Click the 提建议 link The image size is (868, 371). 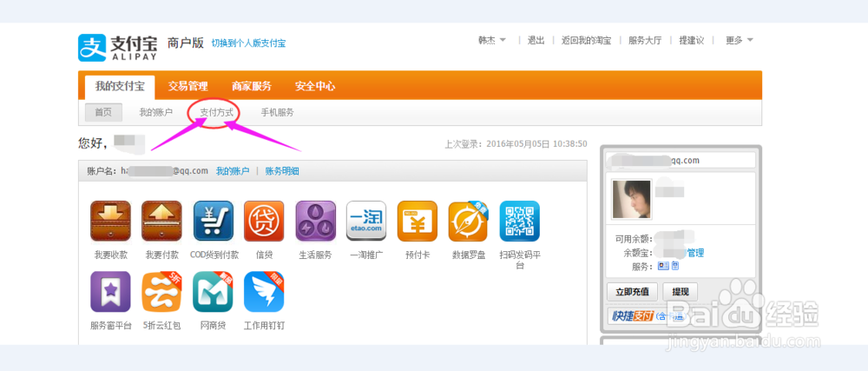coord(692,41)
